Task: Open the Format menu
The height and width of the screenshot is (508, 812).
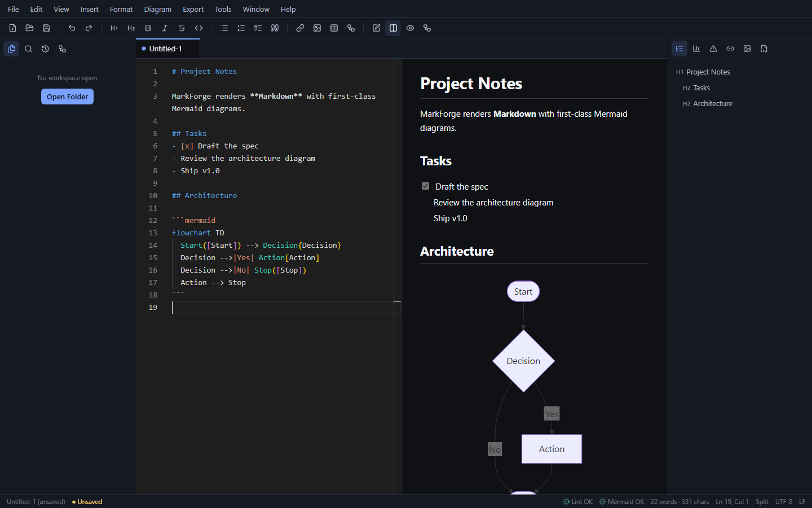Action: pos(121,10)
